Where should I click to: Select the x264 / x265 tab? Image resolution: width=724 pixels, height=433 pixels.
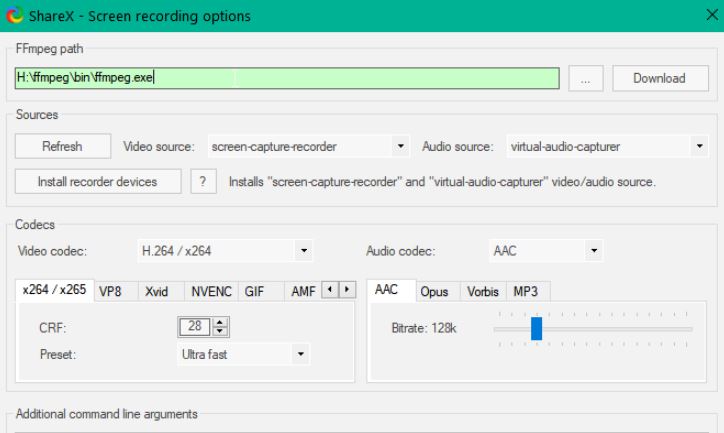[x=54, y=290]
